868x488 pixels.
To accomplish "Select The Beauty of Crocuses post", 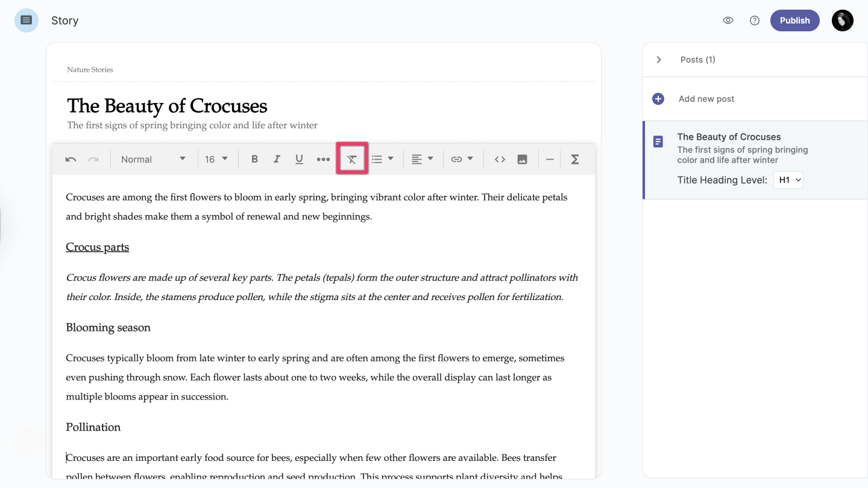I will [729, 137].
